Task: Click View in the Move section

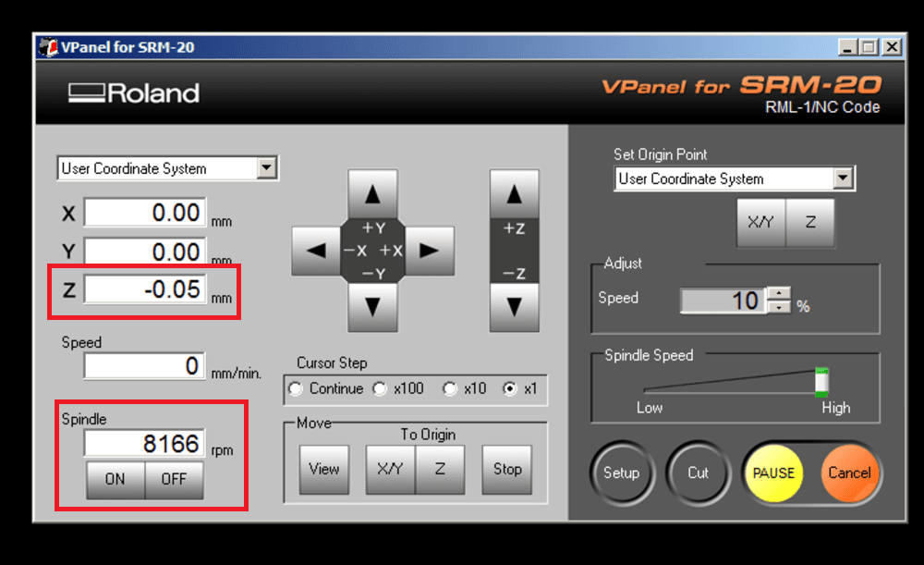Action: [324, 470]
